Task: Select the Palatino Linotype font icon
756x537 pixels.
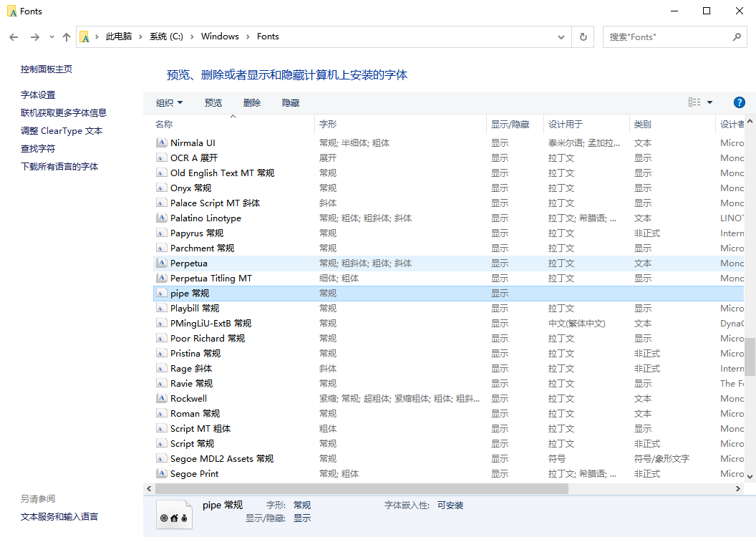Action: (162, 218)
